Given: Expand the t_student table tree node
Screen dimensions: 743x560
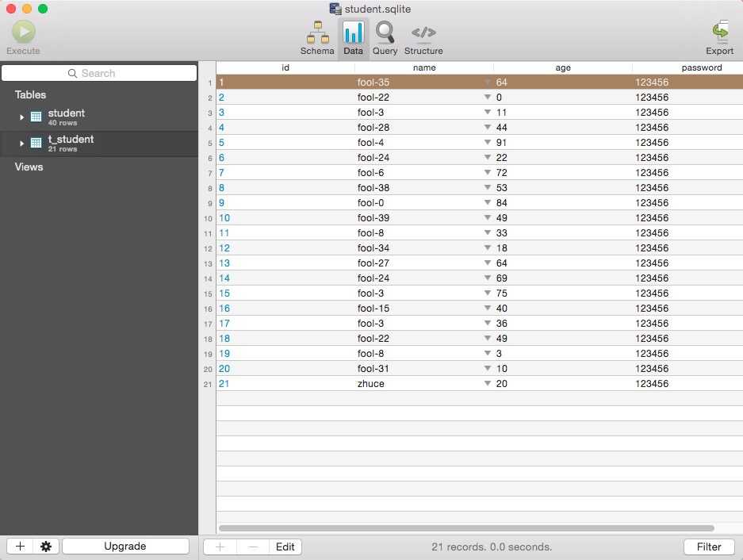Looking at the screenshot, I should 21,144.
